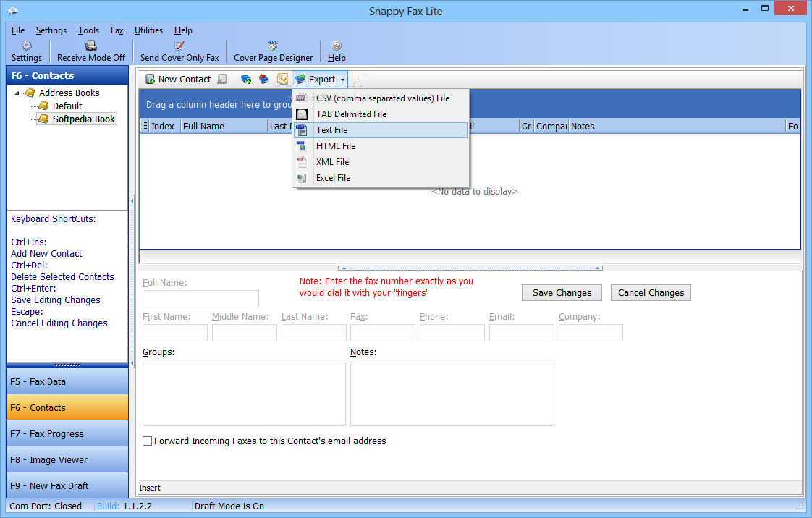The image size is (812, 518).
Task: Open the Tools menu
Action: [88, 30]
